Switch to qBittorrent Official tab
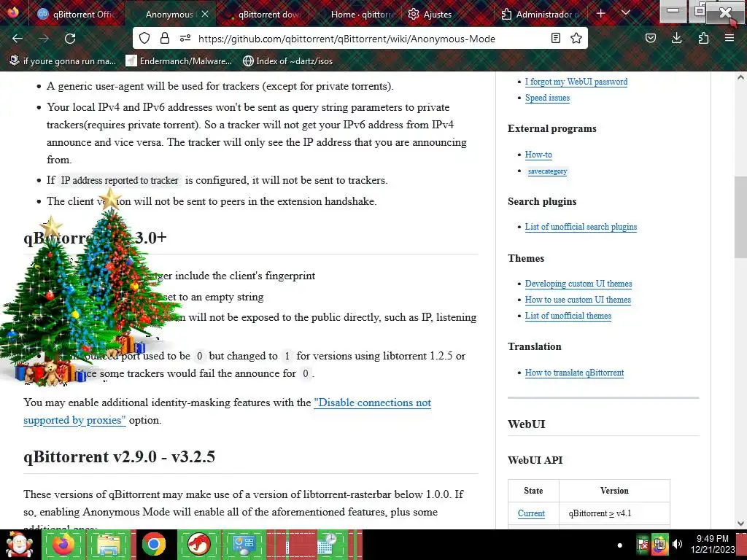This screenshot has width=747, height=560. click(77, 15)
